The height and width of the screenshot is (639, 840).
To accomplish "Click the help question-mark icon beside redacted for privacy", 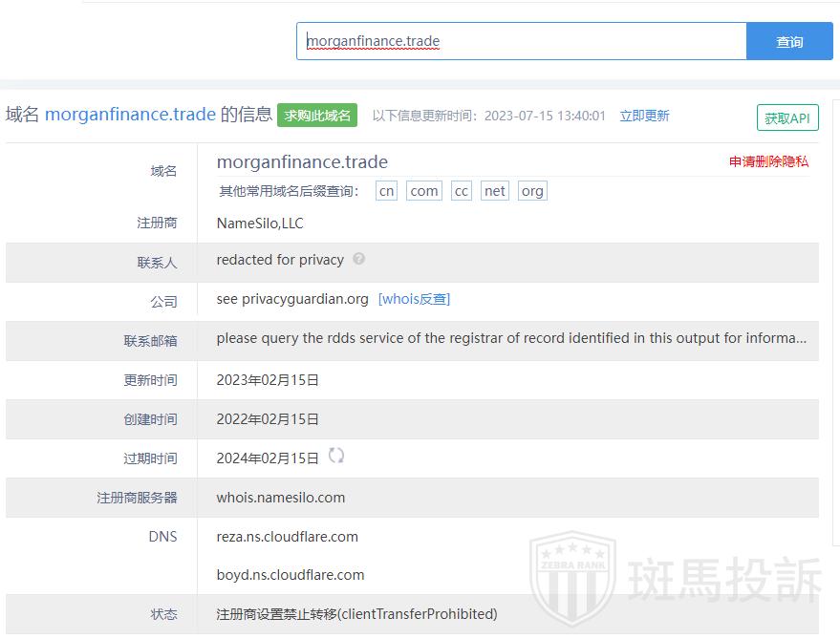I will click(x=359, y=259).
